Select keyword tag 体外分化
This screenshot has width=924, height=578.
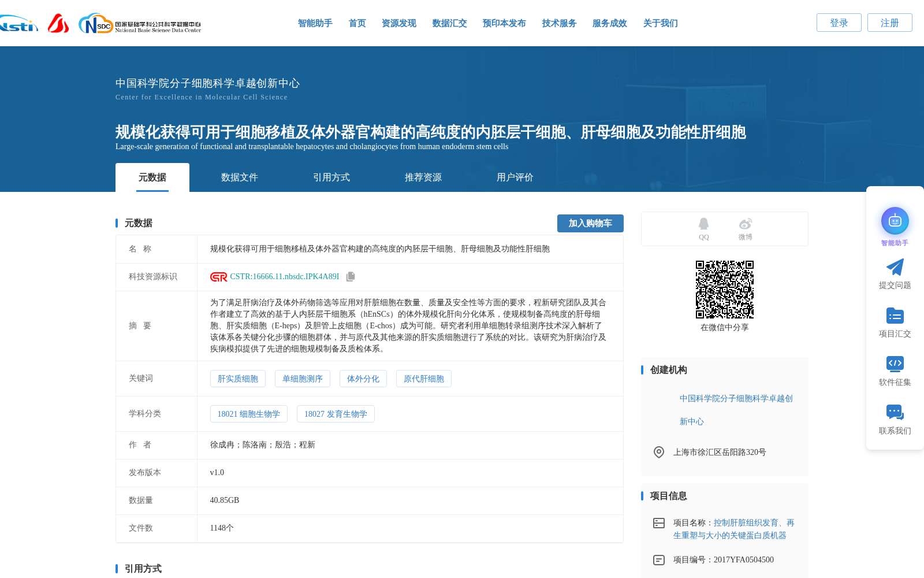tap(363, 379)
